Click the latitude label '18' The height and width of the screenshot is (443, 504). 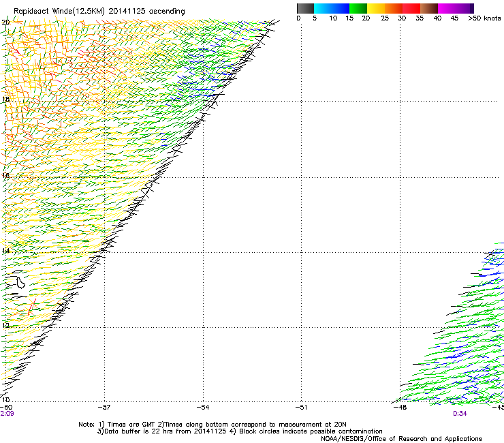pyautogui.click(x=5, y=99)
